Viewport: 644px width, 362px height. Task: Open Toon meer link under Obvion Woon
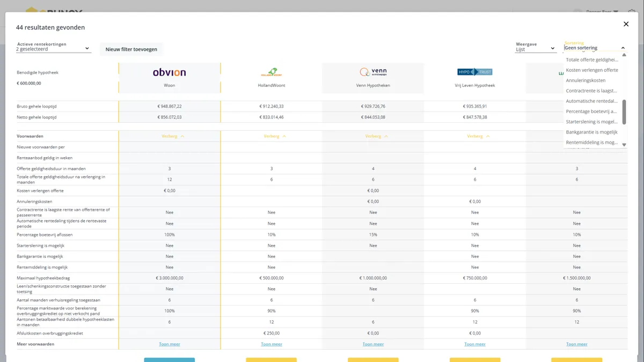pos(170,344)
